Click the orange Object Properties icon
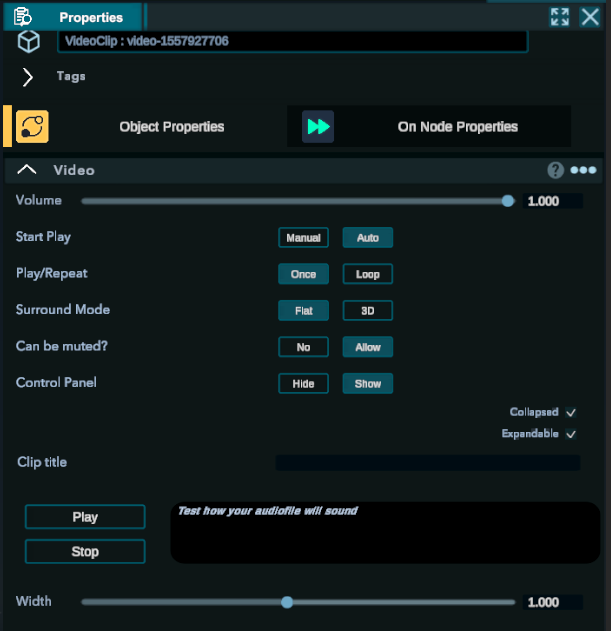This screenshot has width=611, height=631. point(32,127)
